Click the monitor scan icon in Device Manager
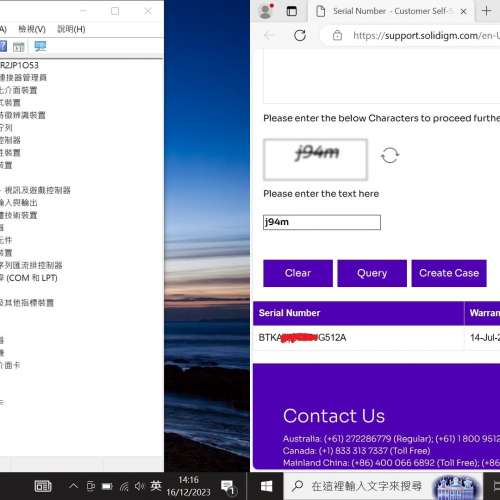Viewport: 500px width, 500px height. click(x=40, y=46)
